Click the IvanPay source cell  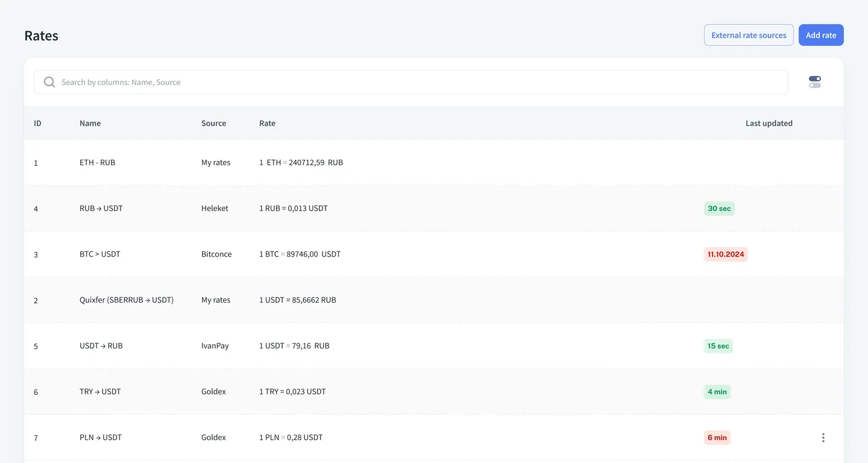click(215, 346)
